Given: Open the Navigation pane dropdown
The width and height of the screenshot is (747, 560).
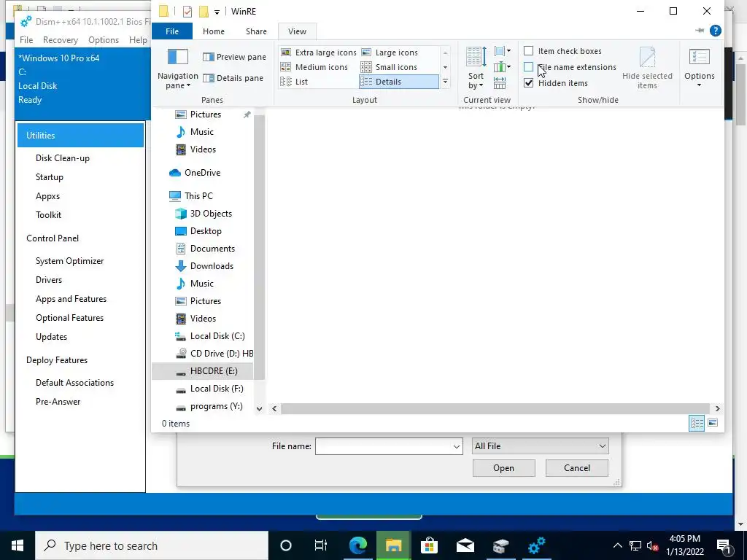Looking at the screenshot, I should tap(178, 69).
